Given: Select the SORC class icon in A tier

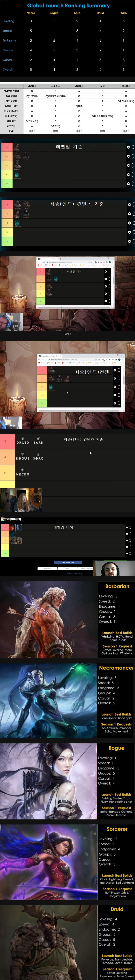Looking at the screenshot, I should [38, 456].
